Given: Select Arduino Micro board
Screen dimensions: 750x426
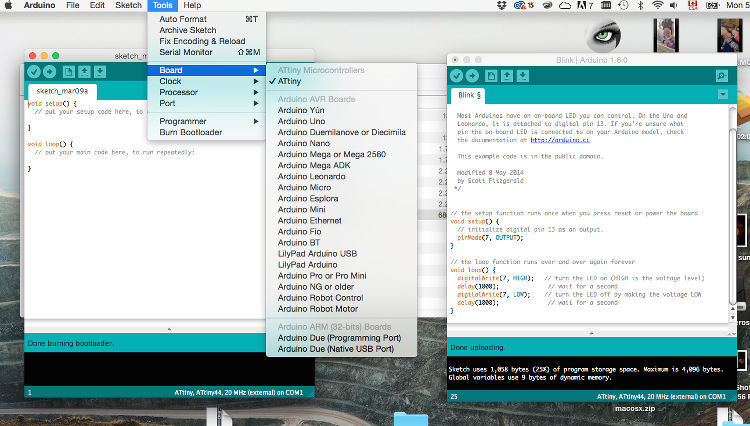Looking at the screenshot, I should (x=342, y=187).
